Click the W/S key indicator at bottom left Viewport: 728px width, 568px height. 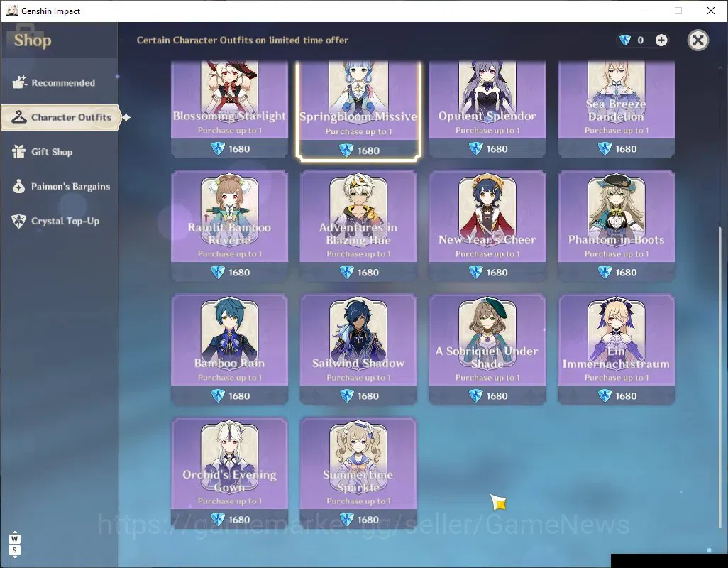[x=14, y=545]
